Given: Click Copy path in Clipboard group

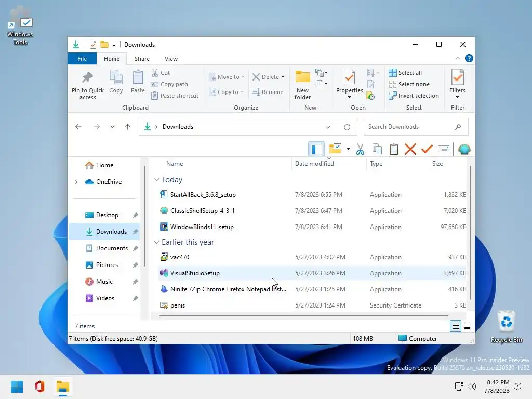Looking at the screenshot, I should tap(170, 84).
